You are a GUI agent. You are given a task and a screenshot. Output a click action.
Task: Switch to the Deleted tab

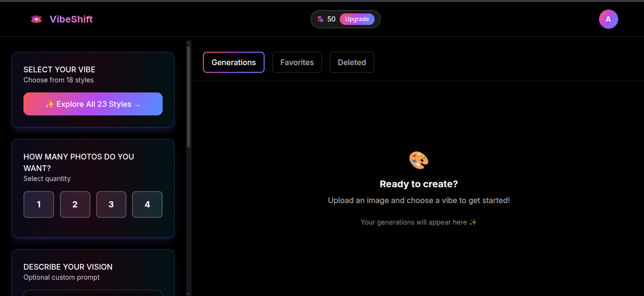tap(352, 62)
